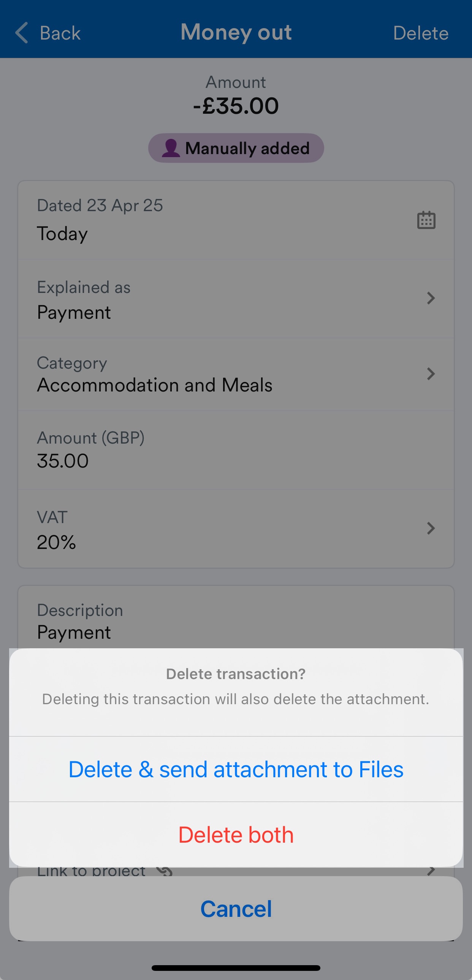Cancel the delete transaction prompt
Image resolution: width=472 pixels, height=980 pixels.
(236, 909)
